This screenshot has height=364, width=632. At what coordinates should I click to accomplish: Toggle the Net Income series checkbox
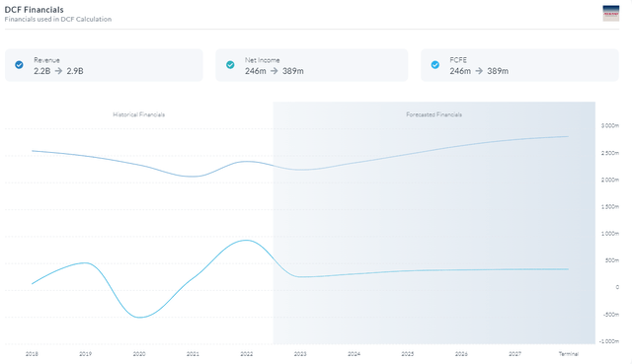(230, 65)
